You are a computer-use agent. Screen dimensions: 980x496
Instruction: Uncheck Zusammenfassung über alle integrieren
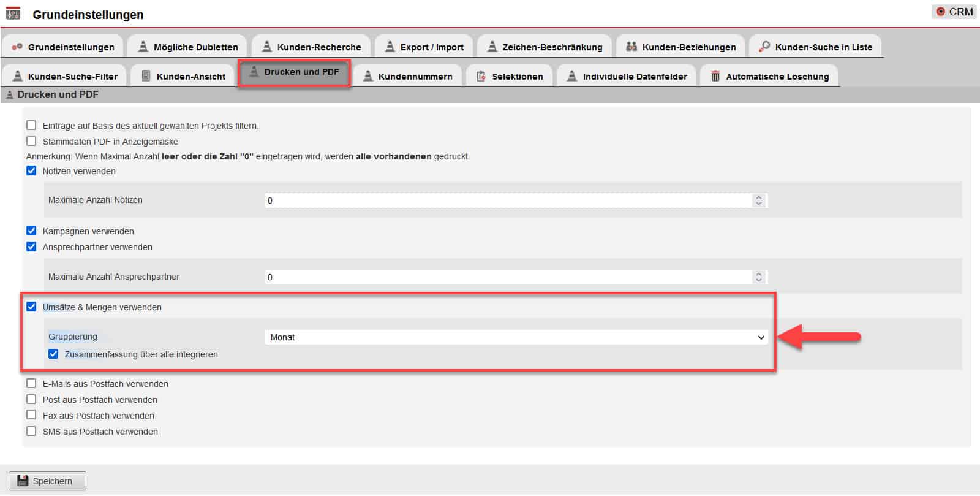pos(53,354)
